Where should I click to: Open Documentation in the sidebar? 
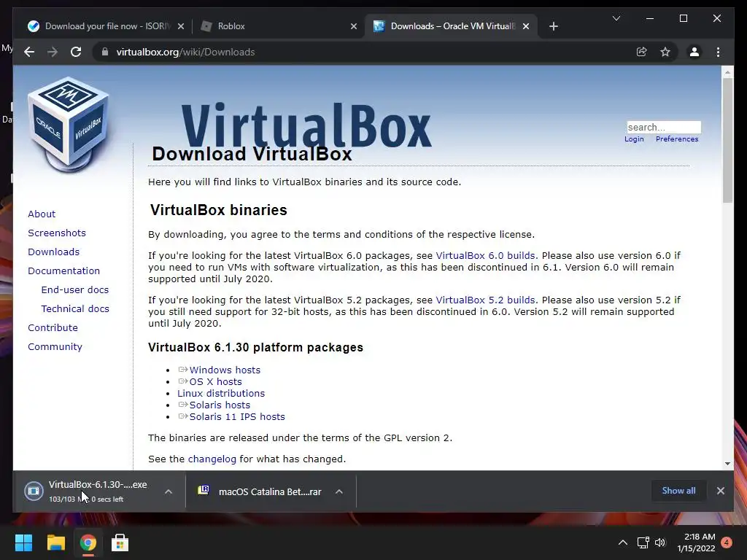(64, 271)
